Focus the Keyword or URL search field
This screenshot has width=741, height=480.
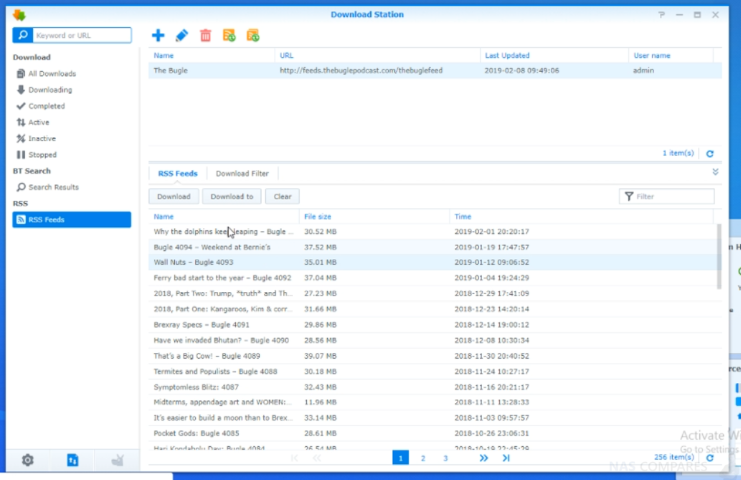tap(82, 35)
